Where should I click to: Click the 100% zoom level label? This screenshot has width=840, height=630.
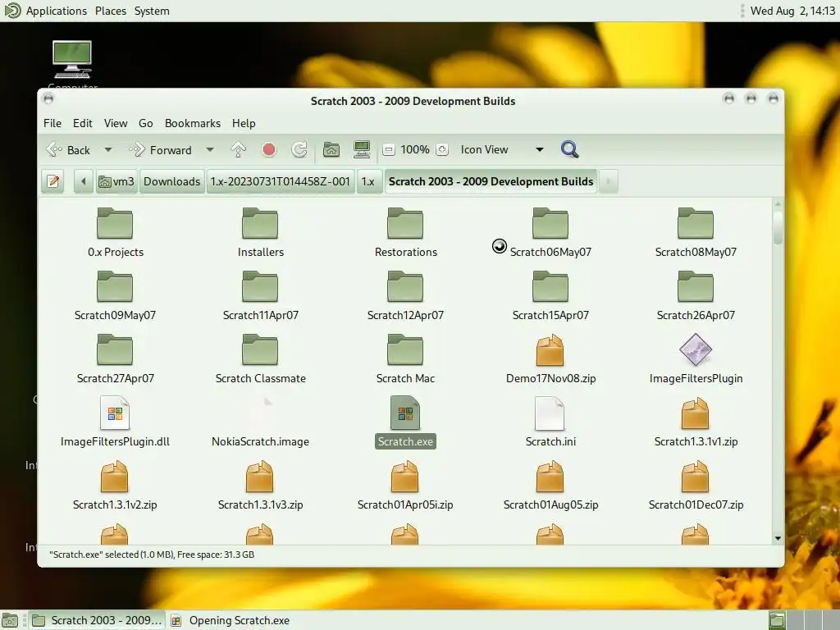pos(415,149)
